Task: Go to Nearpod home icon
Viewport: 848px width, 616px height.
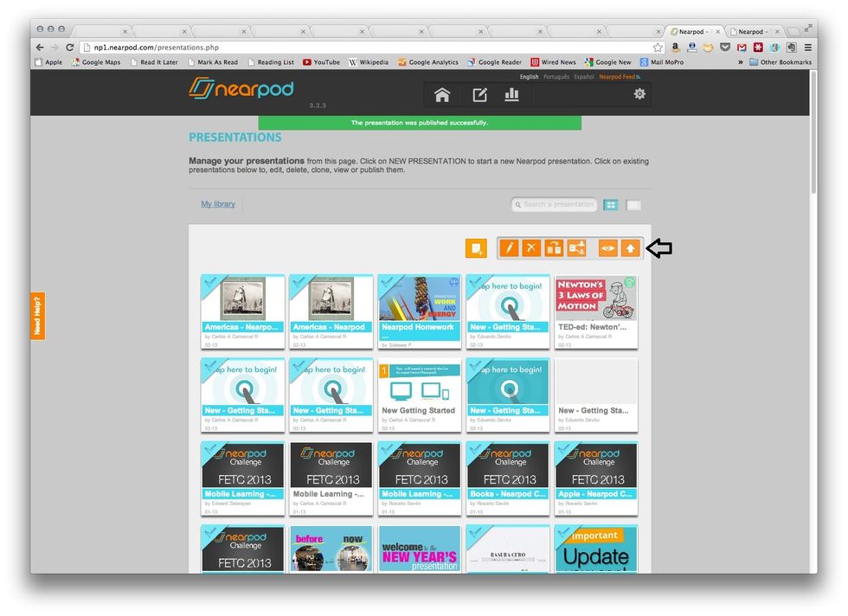Action: [x=442, y=95]
